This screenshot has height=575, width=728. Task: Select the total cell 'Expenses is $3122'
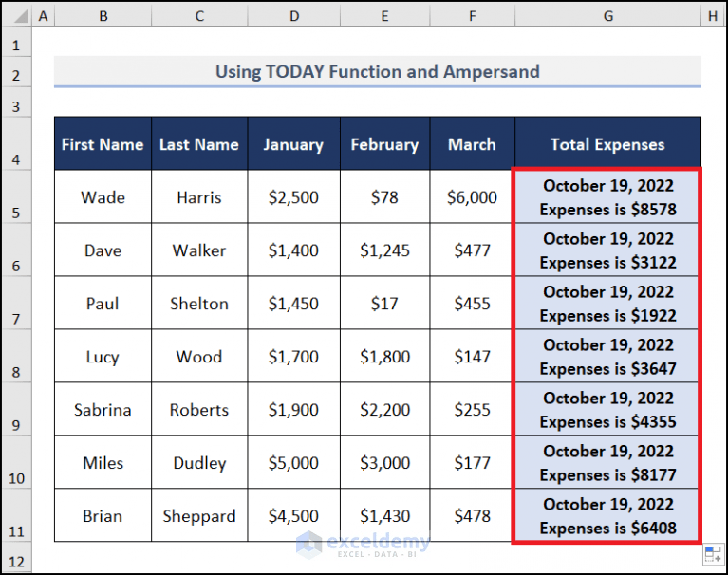pyautogui.click(x=607, y=250)
